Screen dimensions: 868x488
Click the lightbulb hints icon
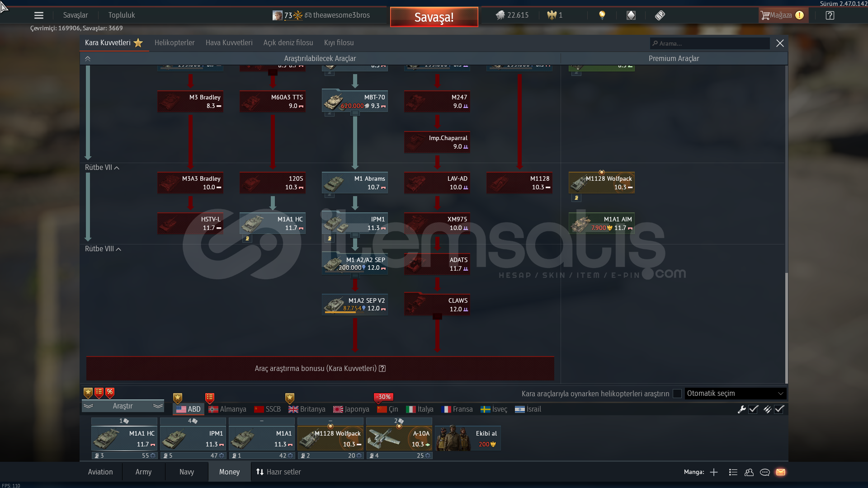click(x=602, y=15)
